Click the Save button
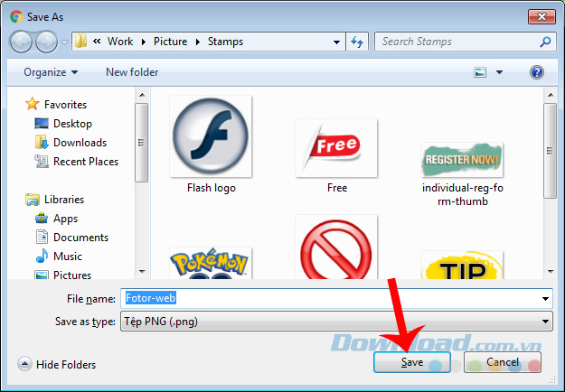 coord(412,362)
